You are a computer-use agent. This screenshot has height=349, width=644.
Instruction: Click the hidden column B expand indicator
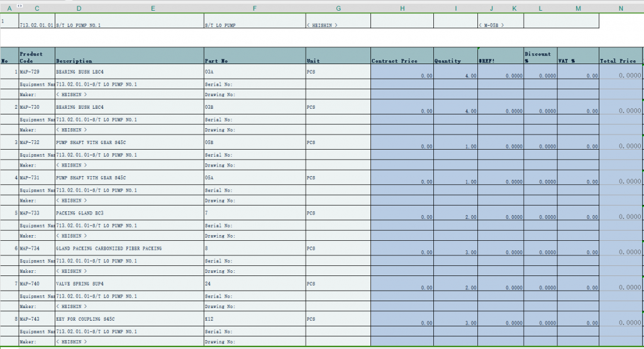coord(19,4)
